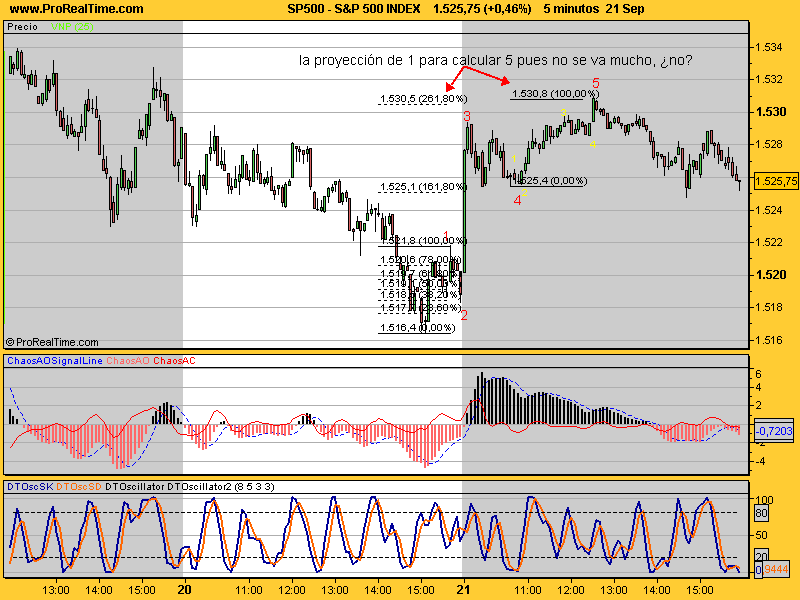Click the green 'VNP (25)' indicator label
Image resolution: width=800 pixels, height=600 pixels.
(72, 27)
